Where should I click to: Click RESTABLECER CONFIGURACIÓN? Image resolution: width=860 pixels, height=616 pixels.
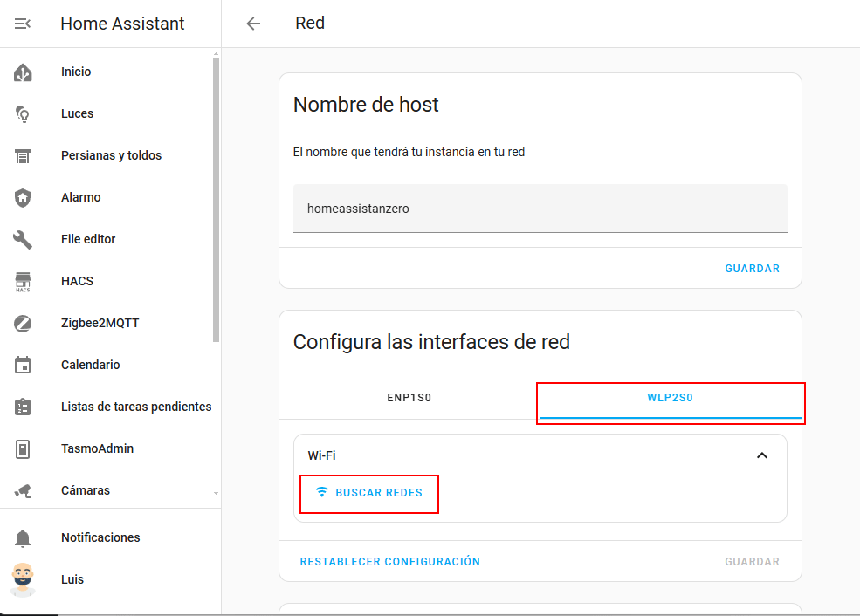click(390, 562)
